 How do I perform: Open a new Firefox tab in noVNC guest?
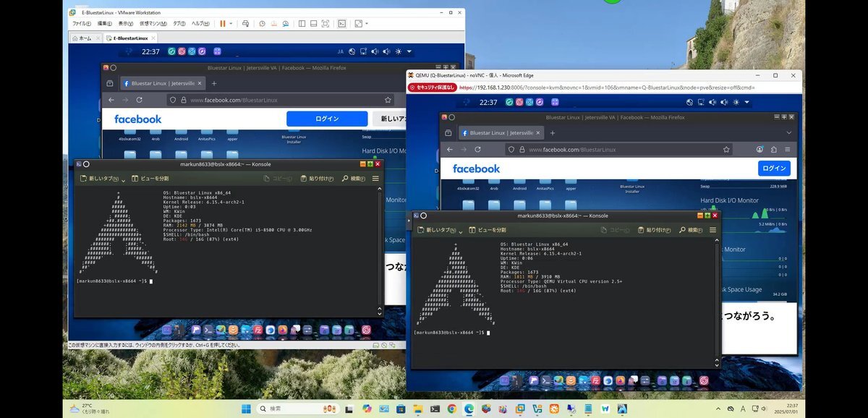[x=553, y=133]
